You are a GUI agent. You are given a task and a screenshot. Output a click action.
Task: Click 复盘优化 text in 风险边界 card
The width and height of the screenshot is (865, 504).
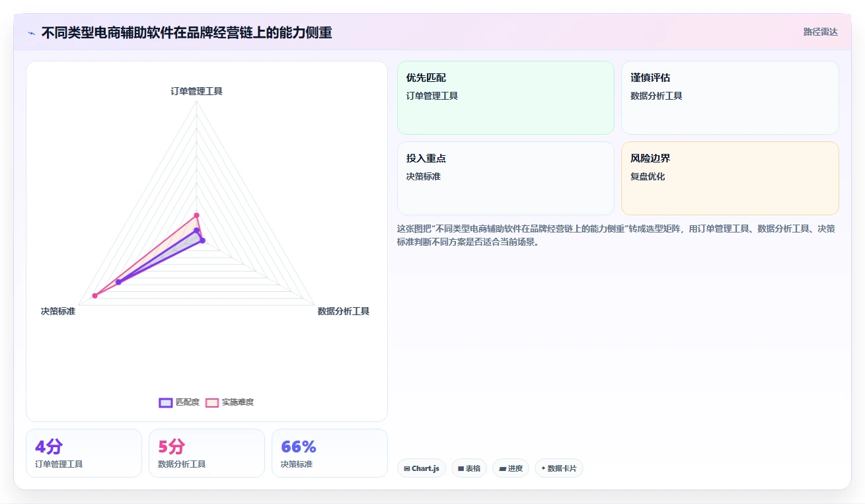coord(648,176)
